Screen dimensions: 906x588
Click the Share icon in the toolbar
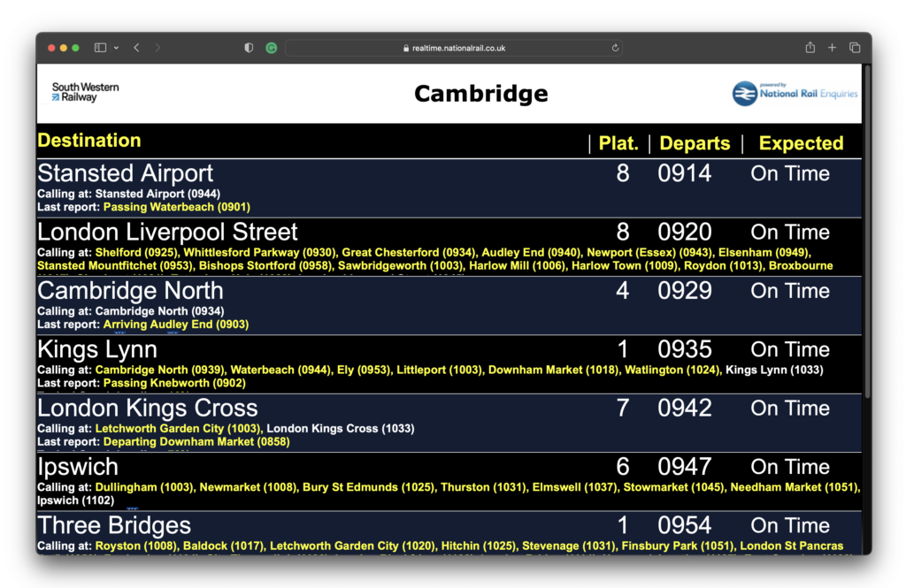tap(809, 47)
